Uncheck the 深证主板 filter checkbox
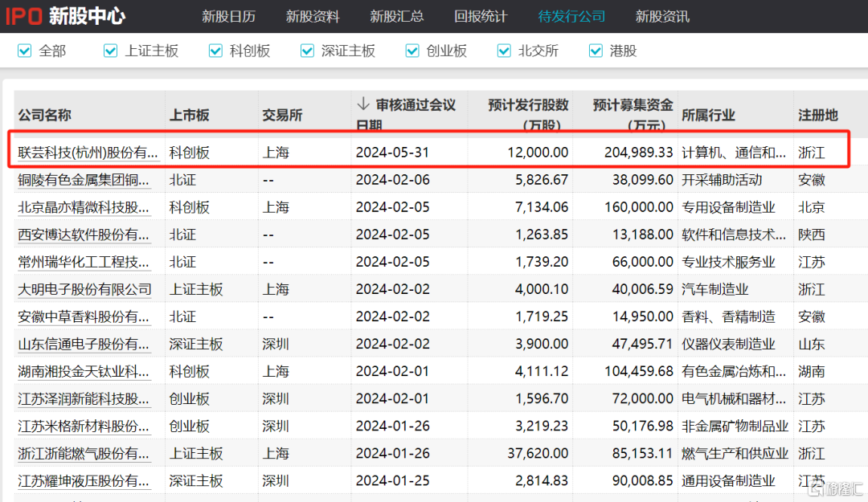The height and width of the screenshot is (502, 868). tap(307, 51)
